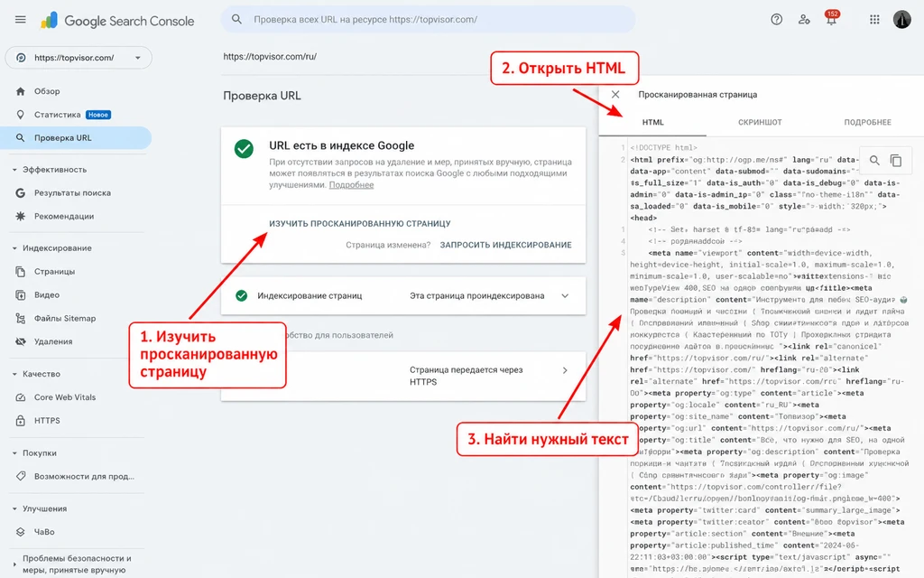
Task: Switch to the СКРИНШОТ tab
Action: click(760, 123)
